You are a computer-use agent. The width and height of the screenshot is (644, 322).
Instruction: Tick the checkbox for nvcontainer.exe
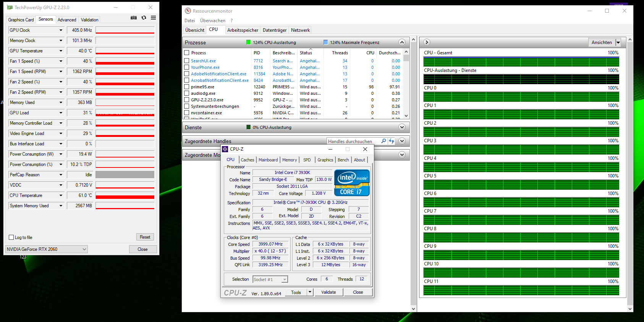(x=187, y=113)
